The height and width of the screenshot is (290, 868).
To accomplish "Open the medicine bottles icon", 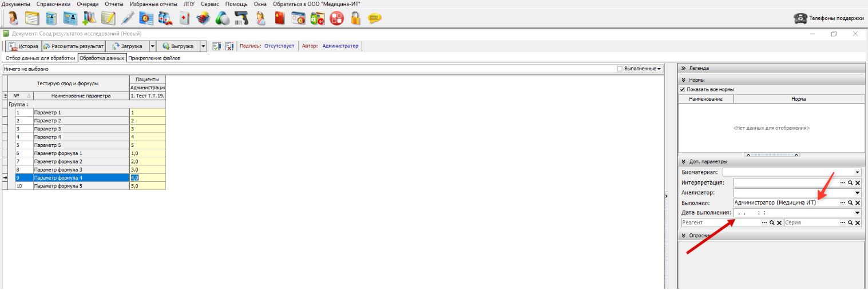I will tap(165, 18).
